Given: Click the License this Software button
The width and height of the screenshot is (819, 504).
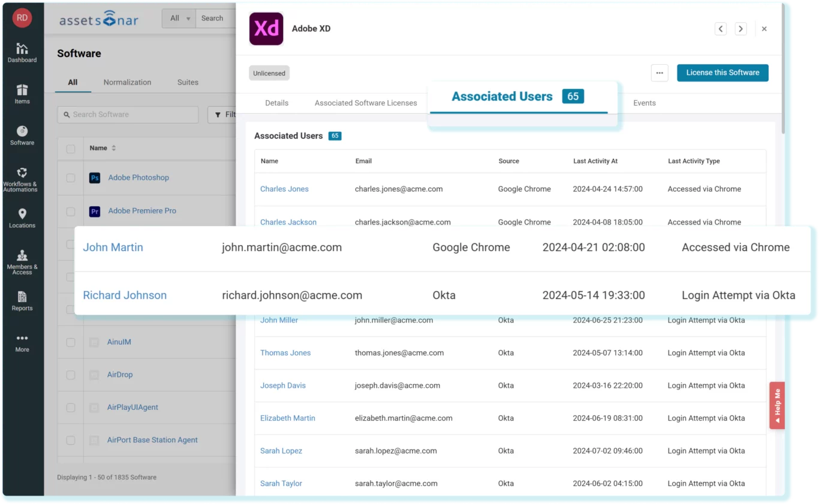Looking at the screenshot, I should point(722,73).
